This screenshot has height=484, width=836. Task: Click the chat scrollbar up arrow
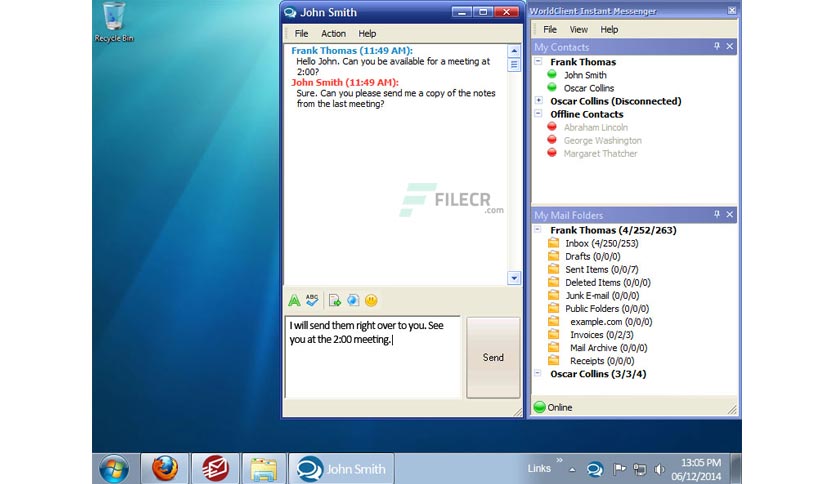(514, 51)
